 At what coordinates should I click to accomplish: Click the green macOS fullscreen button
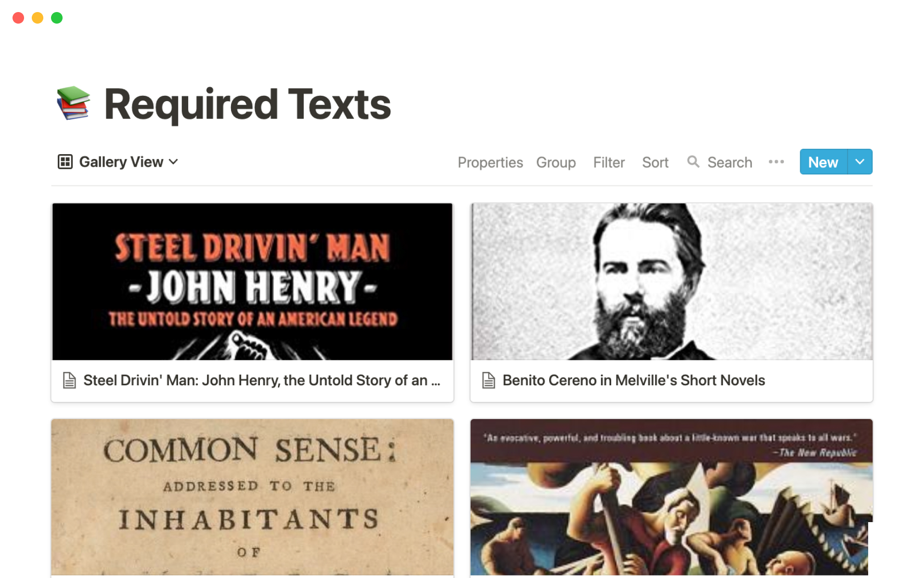57,18
